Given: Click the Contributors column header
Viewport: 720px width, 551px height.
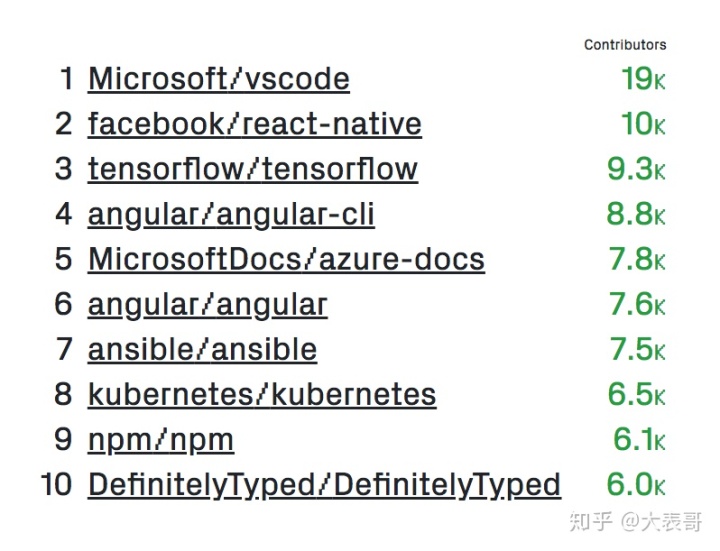Looking at the screenshot, I should (x=625, y=45).
